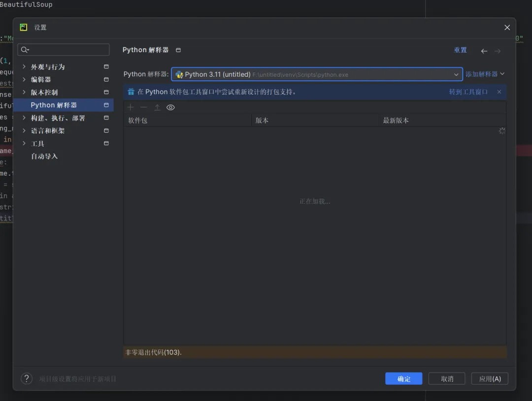532x401 pixels.
Task: Click the 确定 button
Action: point(404,379)
